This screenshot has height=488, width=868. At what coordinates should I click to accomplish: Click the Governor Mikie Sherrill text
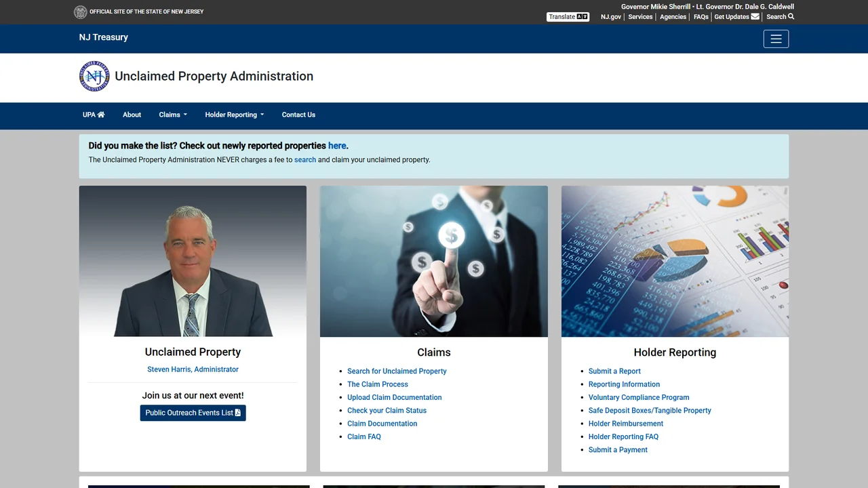click(656, 7)
